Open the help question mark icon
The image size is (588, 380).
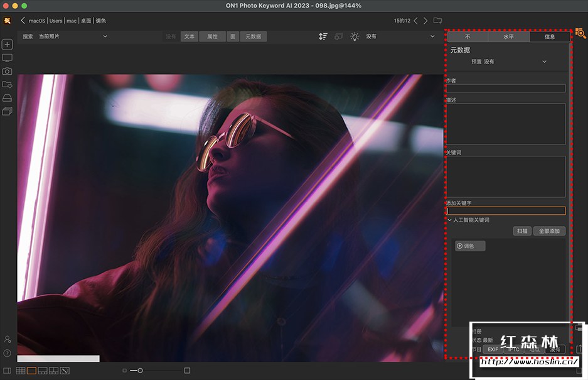coord(8,353)
